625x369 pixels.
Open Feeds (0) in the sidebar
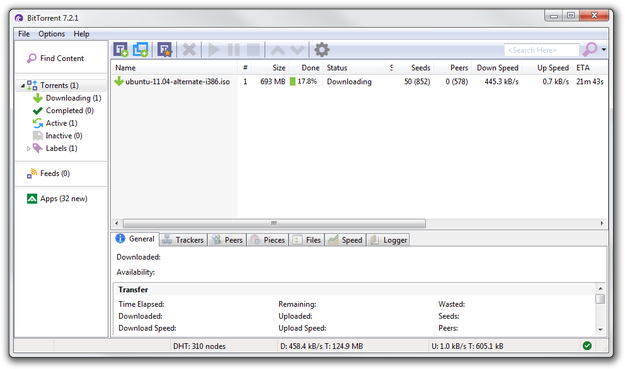[x=55, y=173]
